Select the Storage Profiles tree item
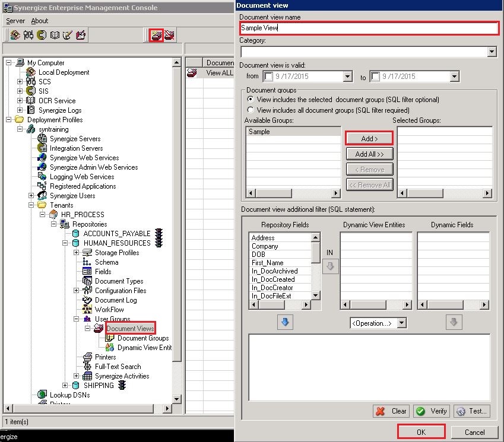 [117, 253]
